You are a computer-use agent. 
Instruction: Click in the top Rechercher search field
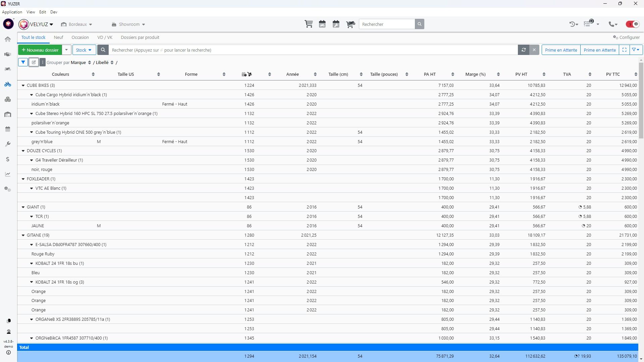pyautogui.click(x=387, y=24)
